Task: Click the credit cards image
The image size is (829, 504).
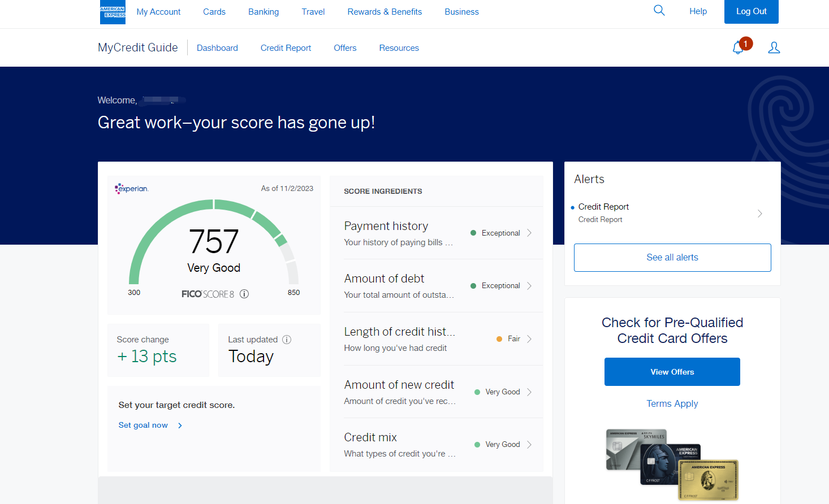Action: coord(672,464)
